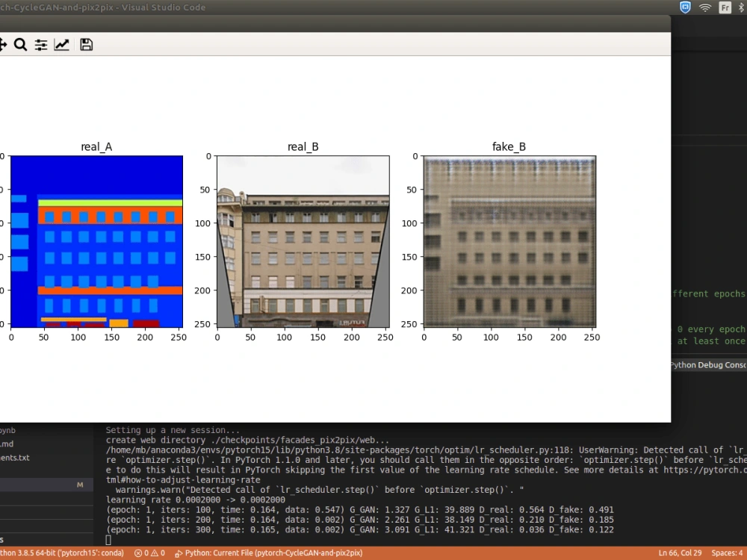Open the edit axis and curve parameters tool

[62, 45]
